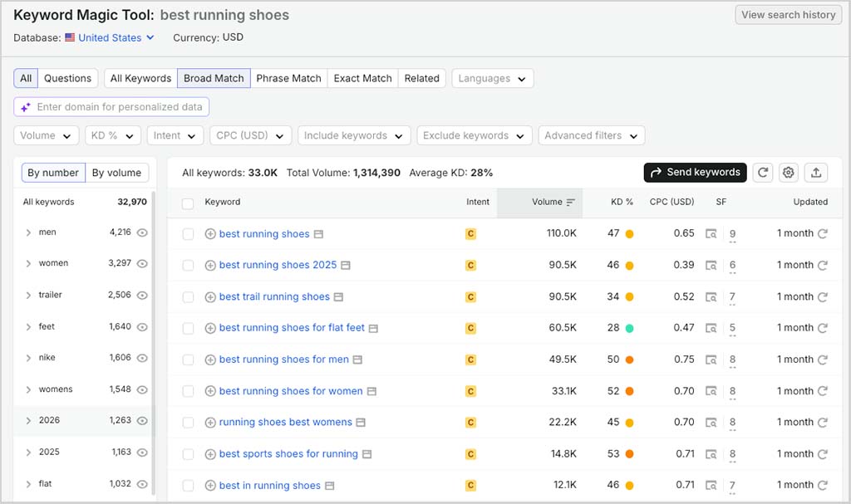Click the keyword groups sidebar scrollbar
851x504 pixels.
(153, 342)
